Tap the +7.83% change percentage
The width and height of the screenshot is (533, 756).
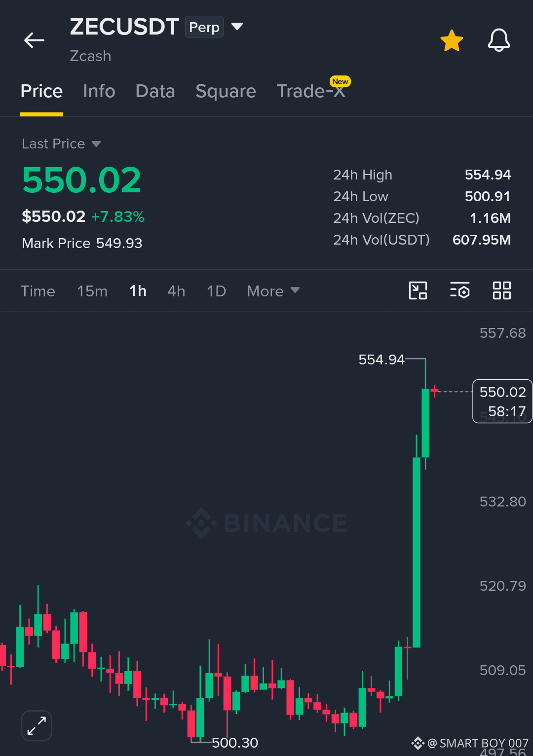[118, 216]
